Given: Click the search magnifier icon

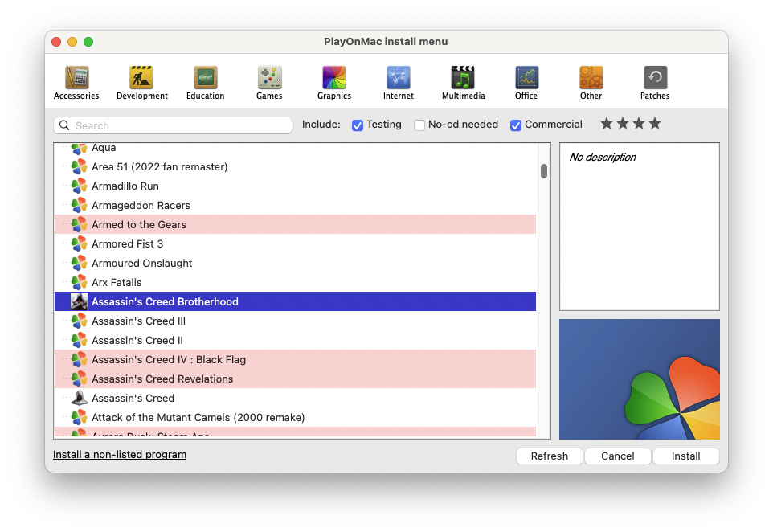Looking at the screenshot, I should coord(64,125).
